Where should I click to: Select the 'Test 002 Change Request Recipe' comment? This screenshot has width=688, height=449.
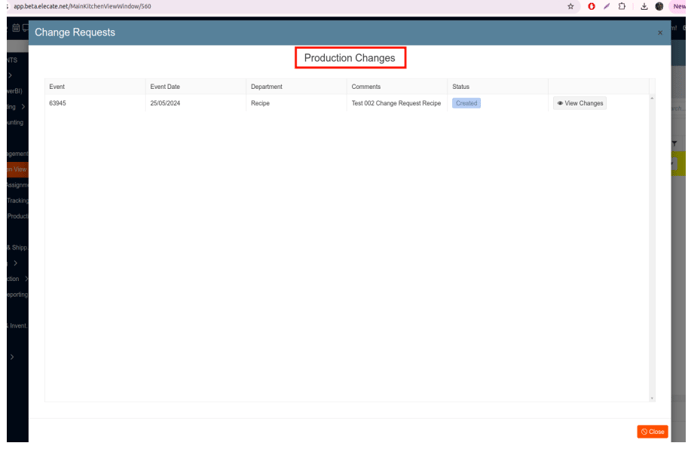pyautogui.click(x=396, y=103)
